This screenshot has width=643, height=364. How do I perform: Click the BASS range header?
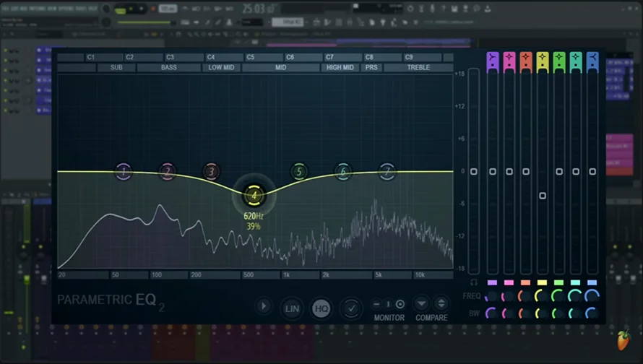tap(169, 67)
